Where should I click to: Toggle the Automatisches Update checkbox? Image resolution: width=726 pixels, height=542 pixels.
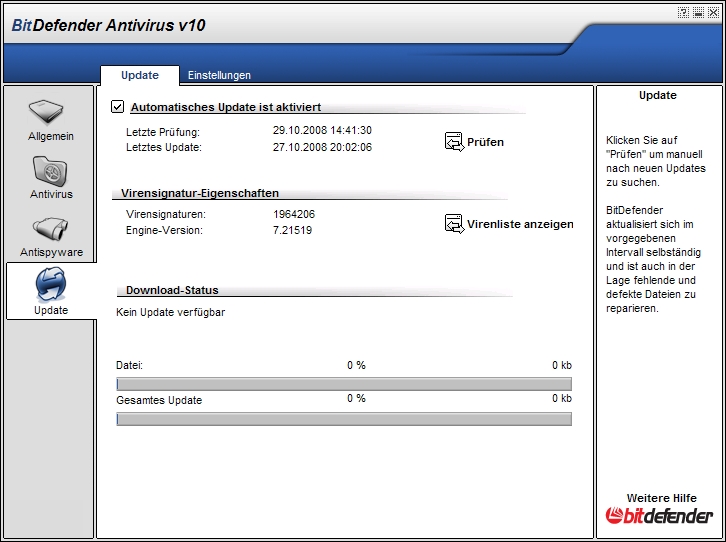point(118,106)
